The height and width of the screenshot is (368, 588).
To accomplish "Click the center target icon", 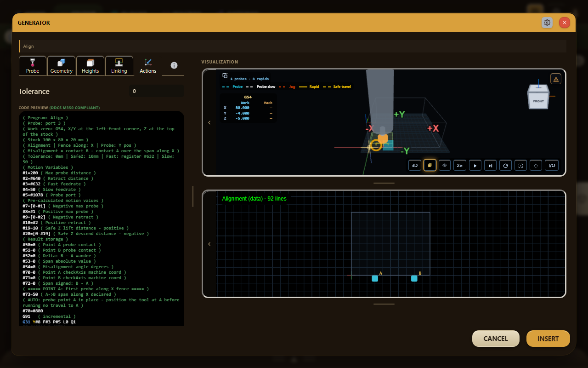I will click(536, 165).
